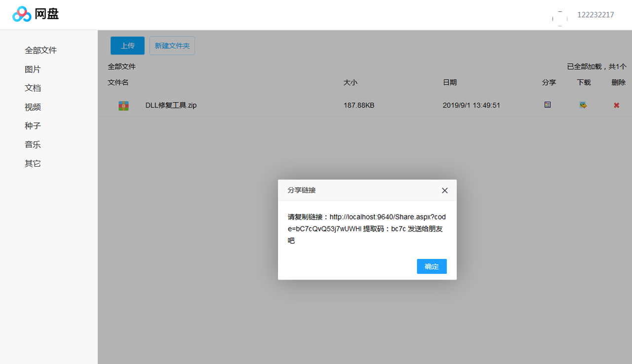The height and width of the screenshot is (364, 632).
Task: Open the 音乐 category in sidebar
Action: (33, 145)
